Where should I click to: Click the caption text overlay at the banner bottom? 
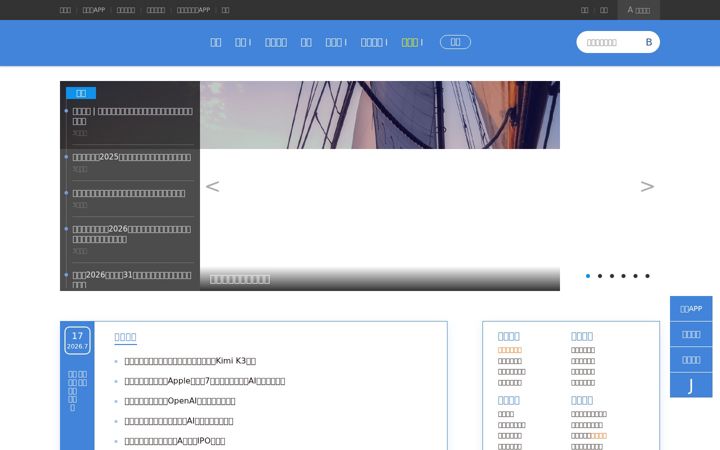click(x=240, y=279)
